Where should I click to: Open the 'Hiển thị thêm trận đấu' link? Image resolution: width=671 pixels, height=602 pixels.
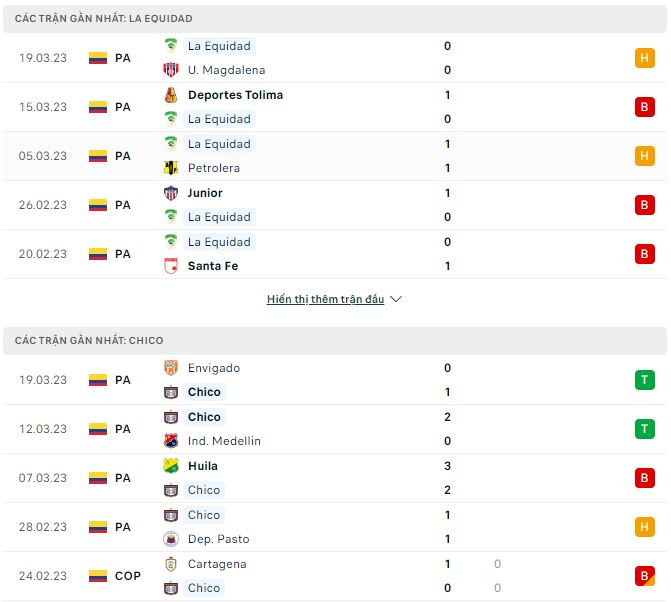pos(325,299)
